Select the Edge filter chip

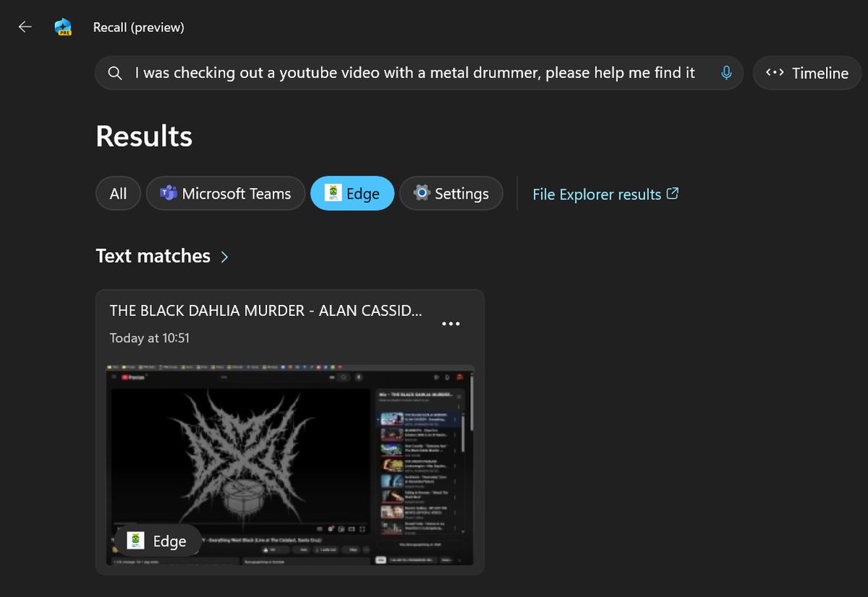point(352,194)
